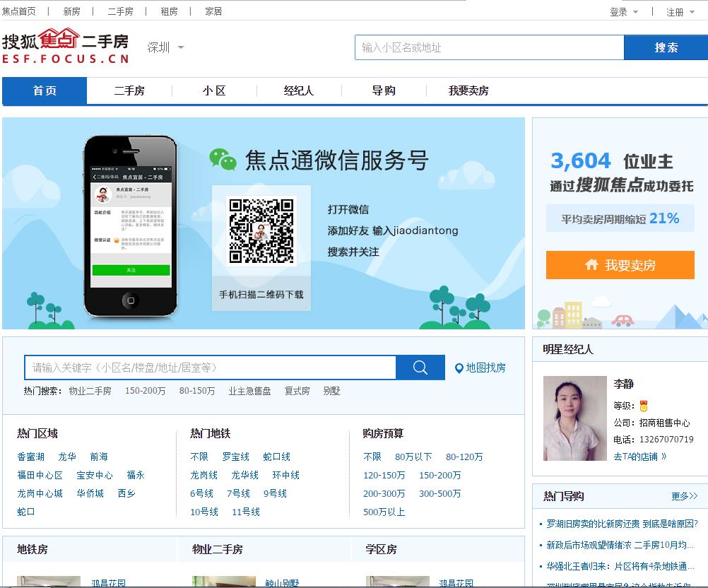
Task: Select 罗宝线 metro line
Action: pos(236,457)
